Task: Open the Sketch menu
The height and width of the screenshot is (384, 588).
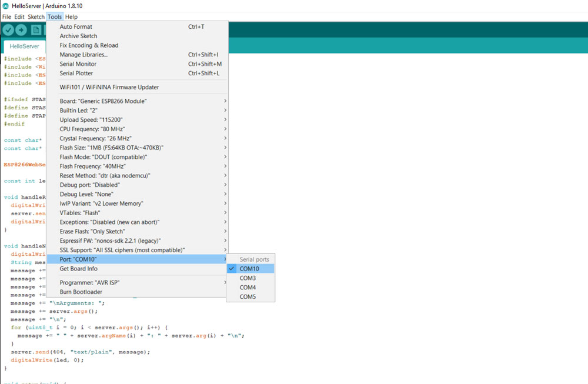Action: coord(36,16)
